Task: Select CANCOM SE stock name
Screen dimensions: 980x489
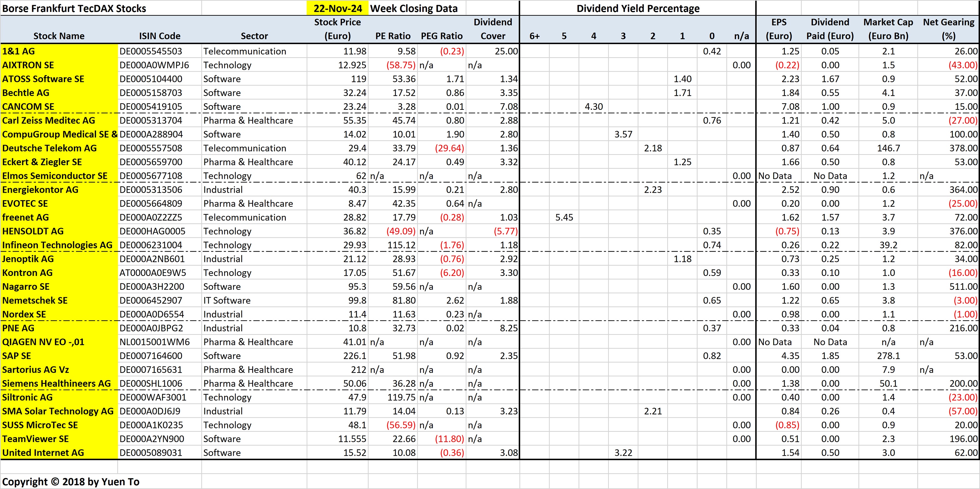Action: [x=59, y=107]
